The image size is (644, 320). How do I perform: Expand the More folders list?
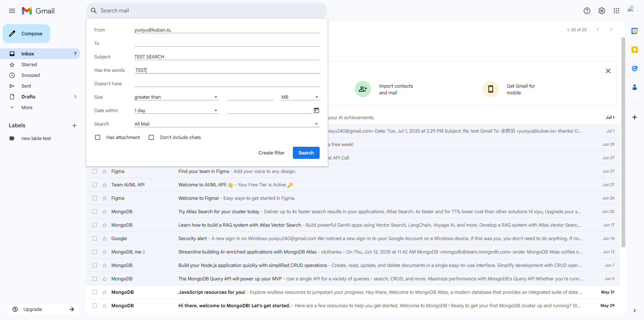pyautogui.click(x=27, y=107)
